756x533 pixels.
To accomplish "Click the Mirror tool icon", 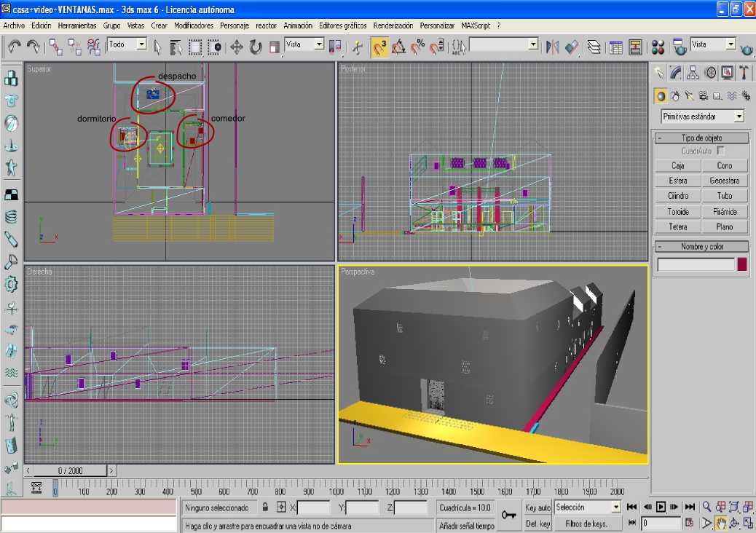I will coord(552,47).
